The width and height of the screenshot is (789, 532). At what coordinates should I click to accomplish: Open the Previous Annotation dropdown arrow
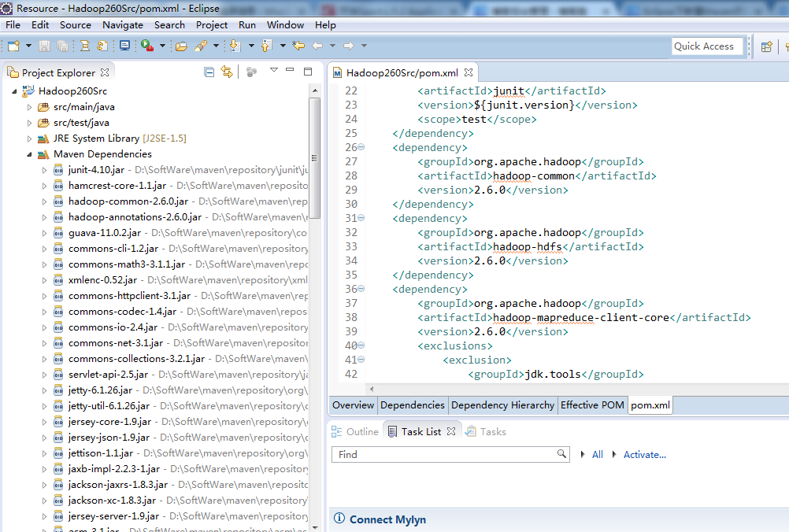283,46
